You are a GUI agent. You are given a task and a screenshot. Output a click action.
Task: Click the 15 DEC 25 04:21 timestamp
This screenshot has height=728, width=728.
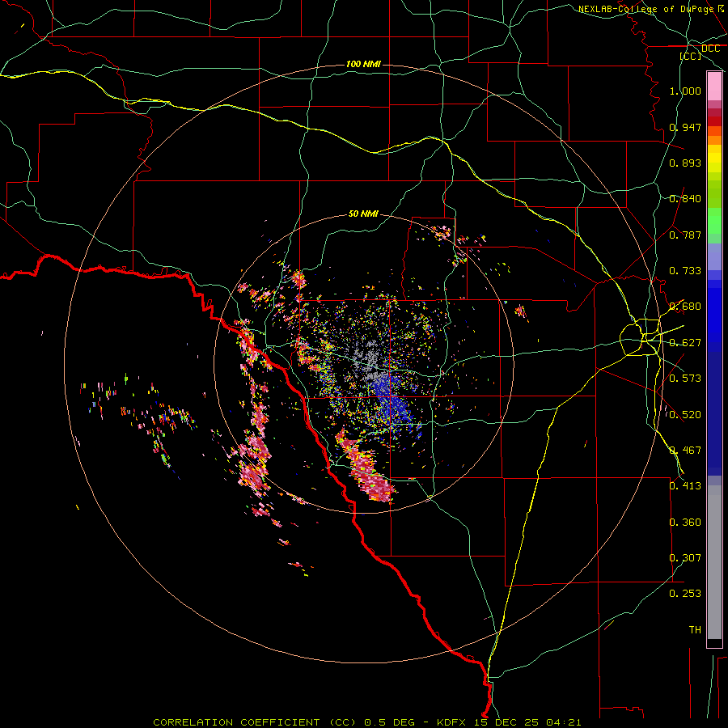click(x=527, y=722)
